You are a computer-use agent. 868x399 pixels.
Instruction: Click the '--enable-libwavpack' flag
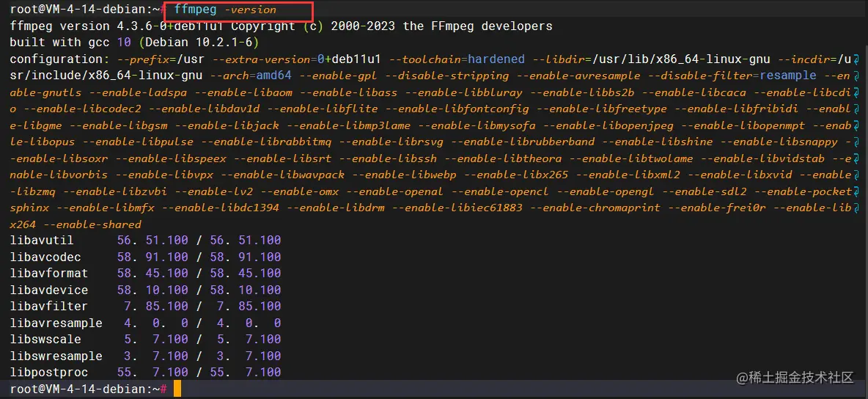click(x=282, y=175)
